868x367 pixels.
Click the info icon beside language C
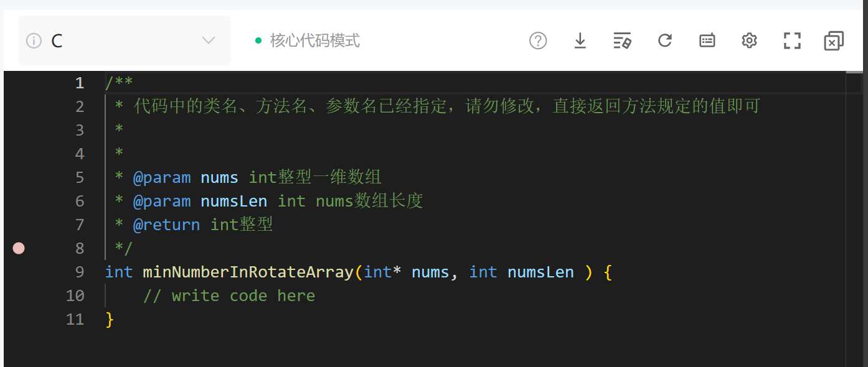(34, 41)
